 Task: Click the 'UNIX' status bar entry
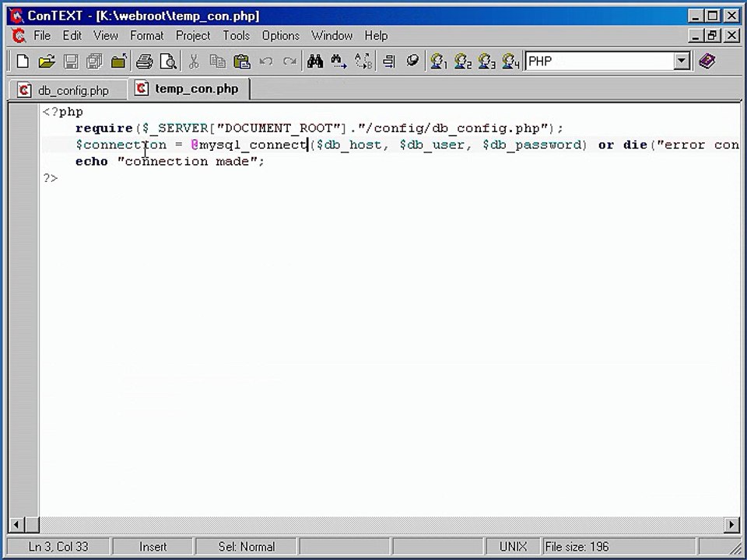[x=513, y=547]
